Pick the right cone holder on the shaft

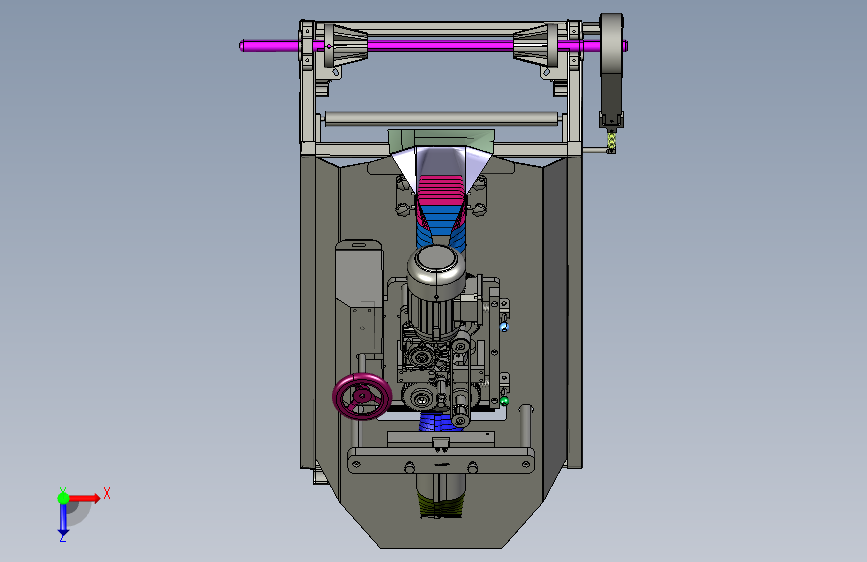(535, 45)
